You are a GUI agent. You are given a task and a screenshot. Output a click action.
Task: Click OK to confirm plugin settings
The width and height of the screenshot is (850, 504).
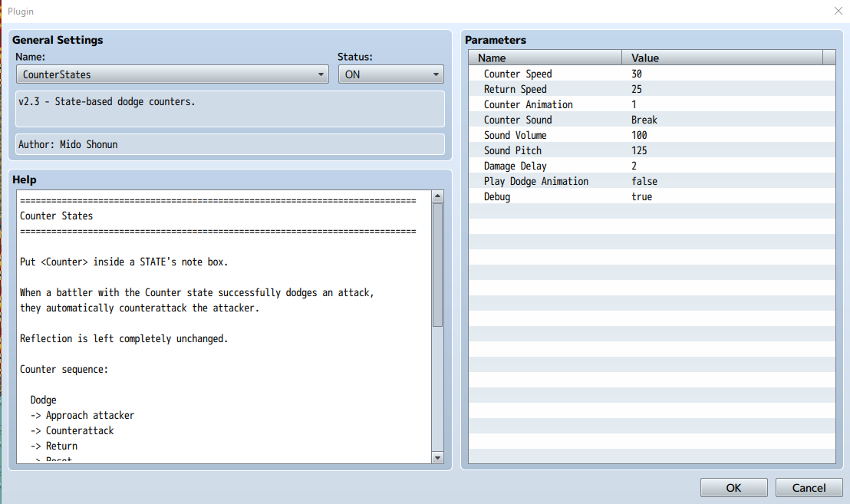(733, 488)
